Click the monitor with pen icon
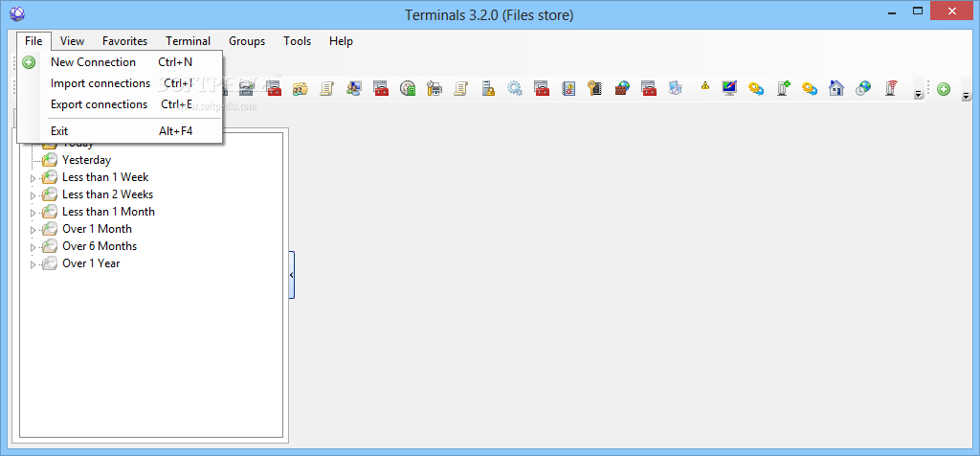Screen dimensions: 980x456 pyautogui.click(x=729, y=88)
